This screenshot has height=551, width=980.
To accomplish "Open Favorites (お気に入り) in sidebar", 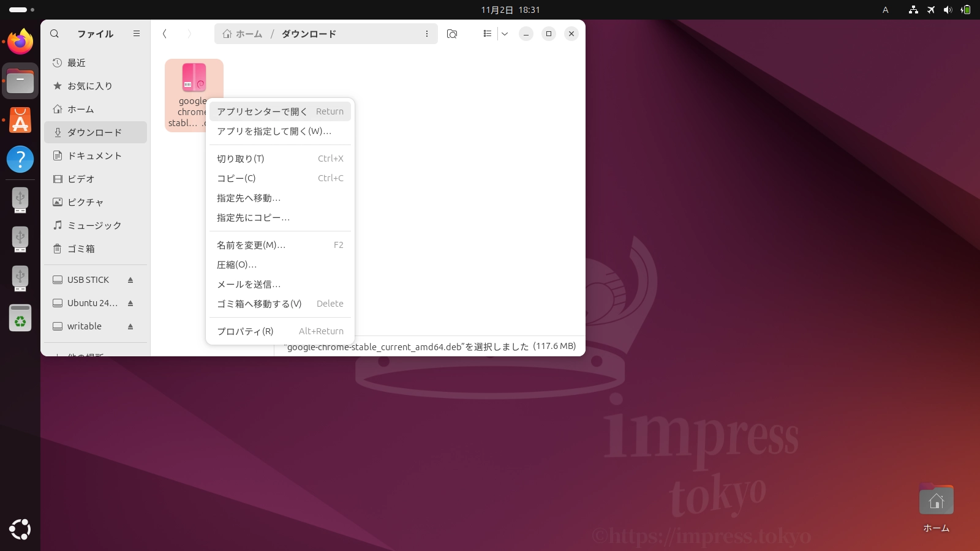I will (x=96, y=86).
